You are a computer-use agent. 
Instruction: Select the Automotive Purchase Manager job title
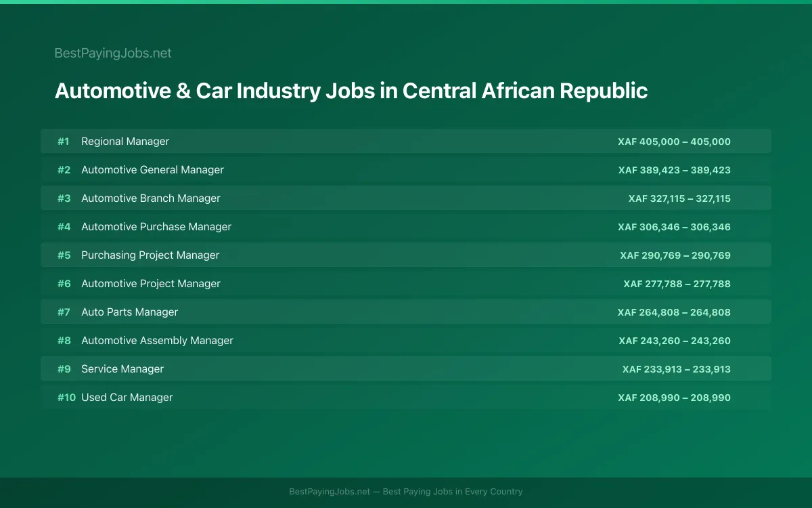coord(156,227)
